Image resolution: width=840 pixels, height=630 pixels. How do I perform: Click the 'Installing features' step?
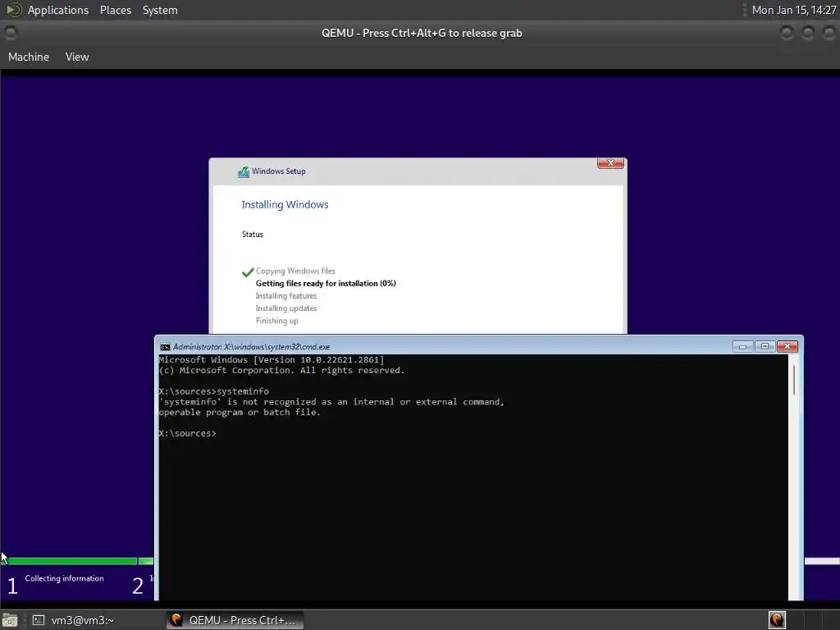(286, 295)
